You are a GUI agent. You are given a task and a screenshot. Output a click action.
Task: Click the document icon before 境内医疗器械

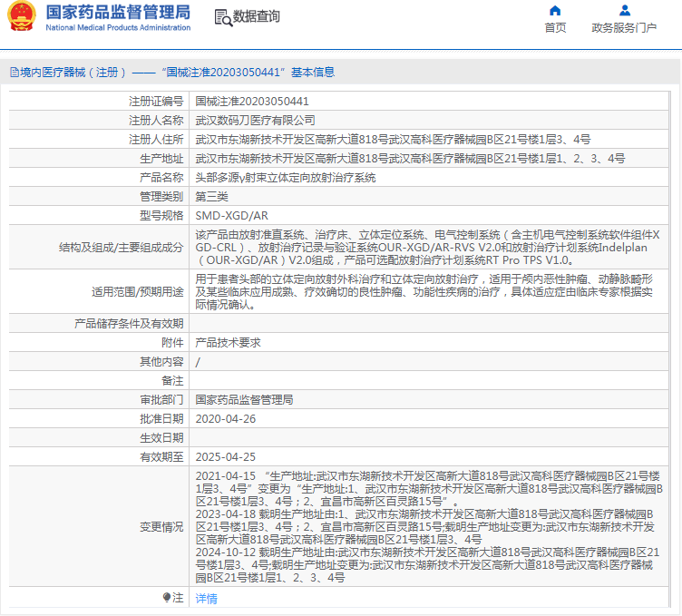click(x=15, y=73)
